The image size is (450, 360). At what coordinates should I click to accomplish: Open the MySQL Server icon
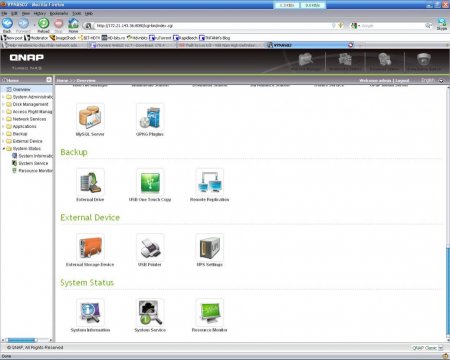pyautogui.click(x=90, y=117)
